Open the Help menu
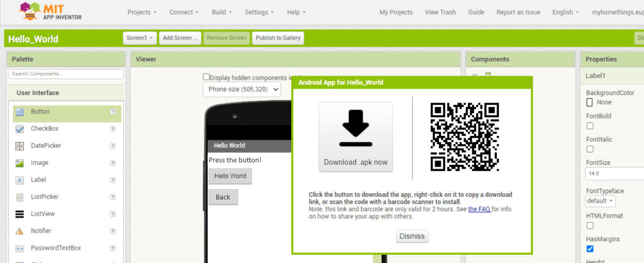Screen dimensions: 644x263 (x=296, y=13)
